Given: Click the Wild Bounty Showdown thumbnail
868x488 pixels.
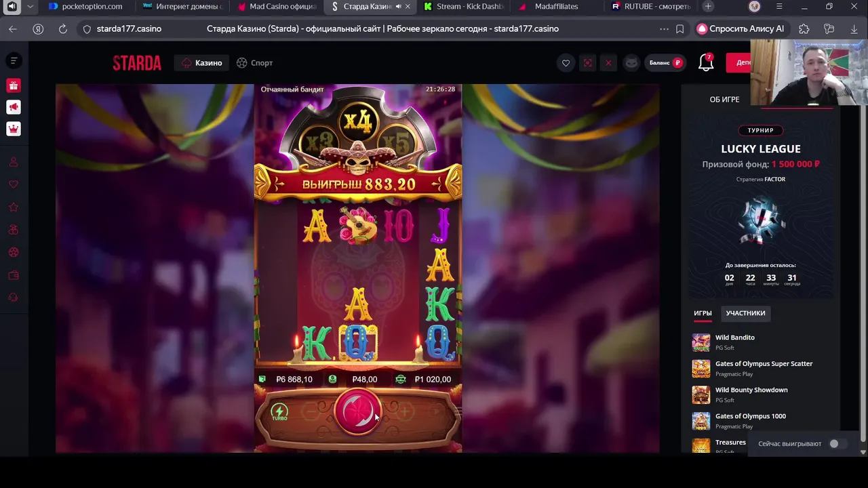Looking at the screenshot, I should [x=701, y=394].
